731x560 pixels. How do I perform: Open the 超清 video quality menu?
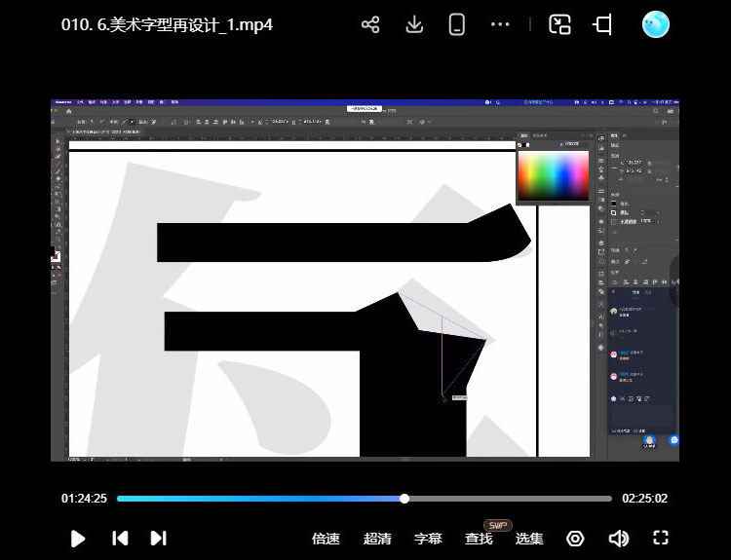tap(377, 539)
